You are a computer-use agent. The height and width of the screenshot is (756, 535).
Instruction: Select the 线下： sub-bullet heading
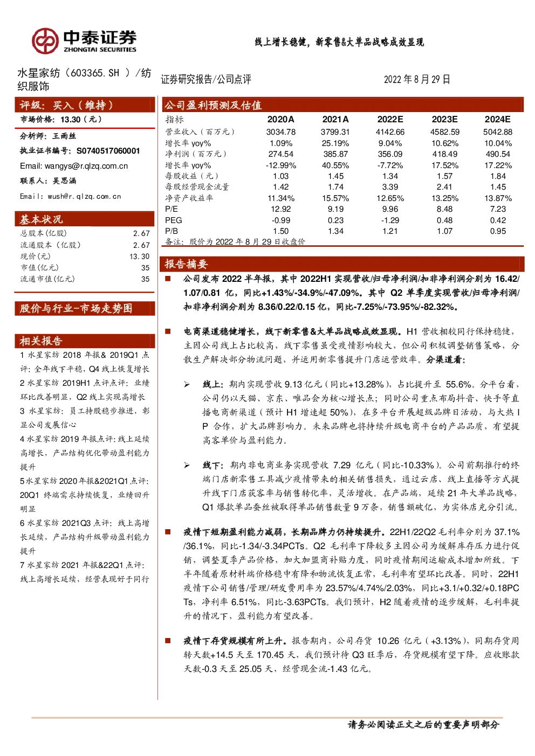(x=214, y=465)
